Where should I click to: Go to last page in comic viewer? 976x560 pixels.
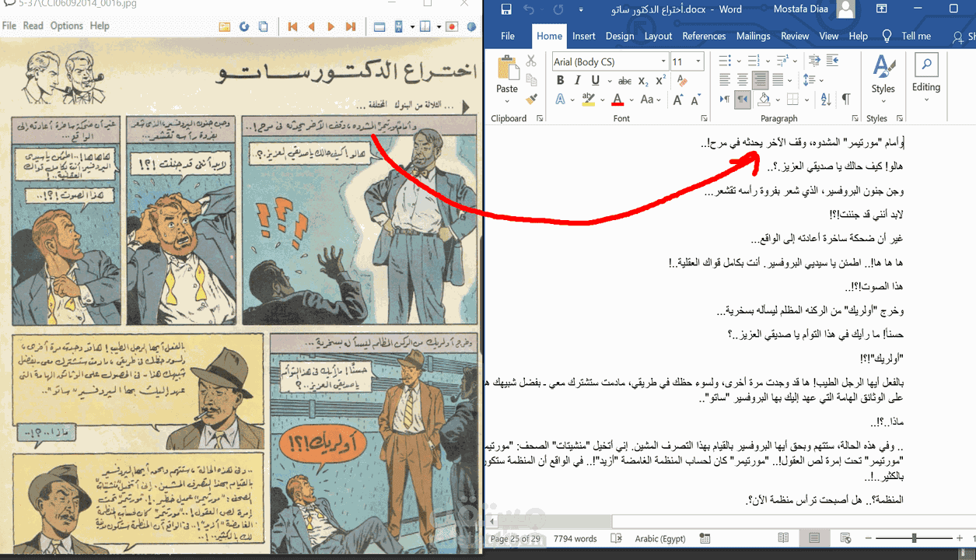coord(350,26)
